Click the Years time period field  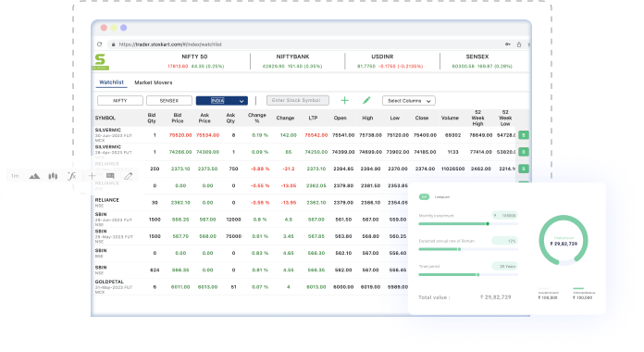505,267
